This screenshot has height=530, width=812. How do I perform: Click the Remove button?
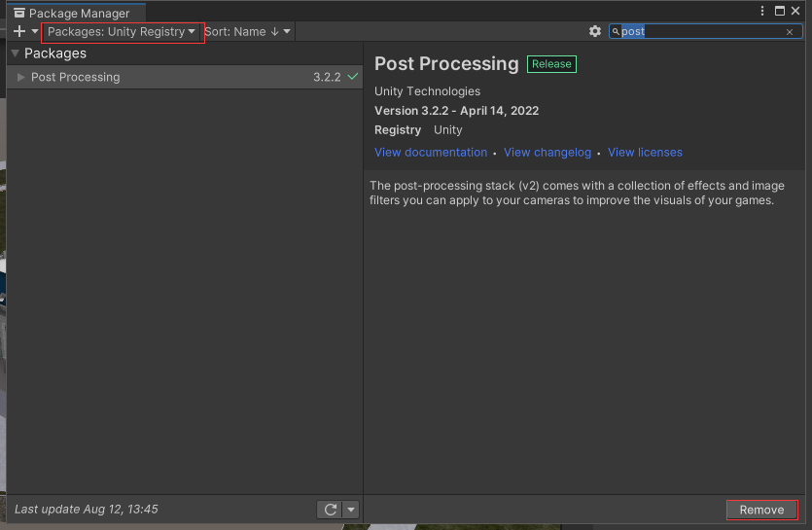point(761,510)
